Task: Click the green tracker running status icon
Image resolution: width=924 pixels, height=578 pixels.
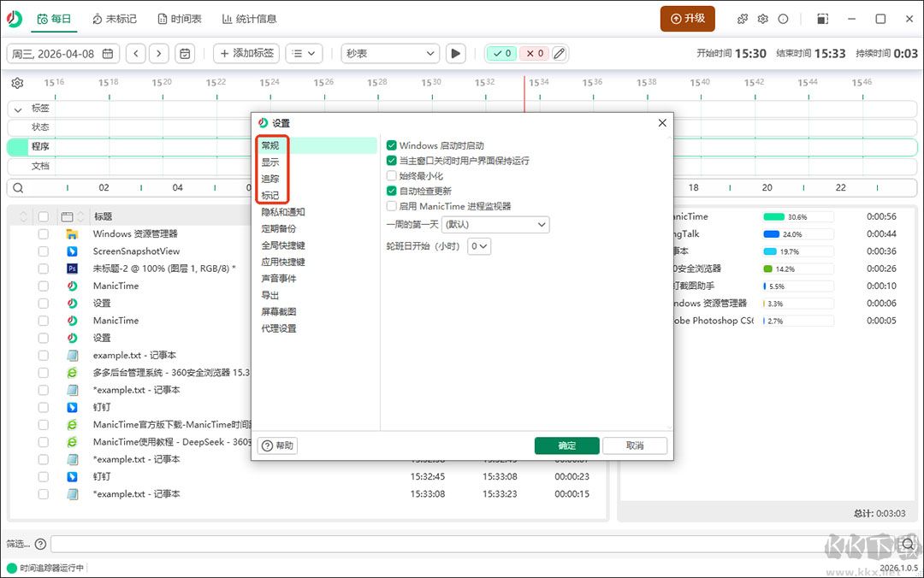Action: click(11, 568)
